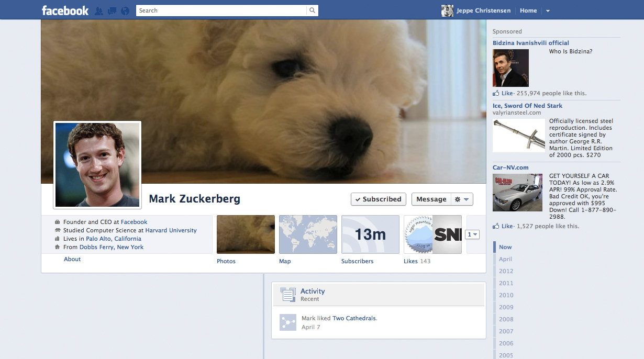The image size is (644, 359).
Task: Click the Sponsored heading
Action: [507, 31]
